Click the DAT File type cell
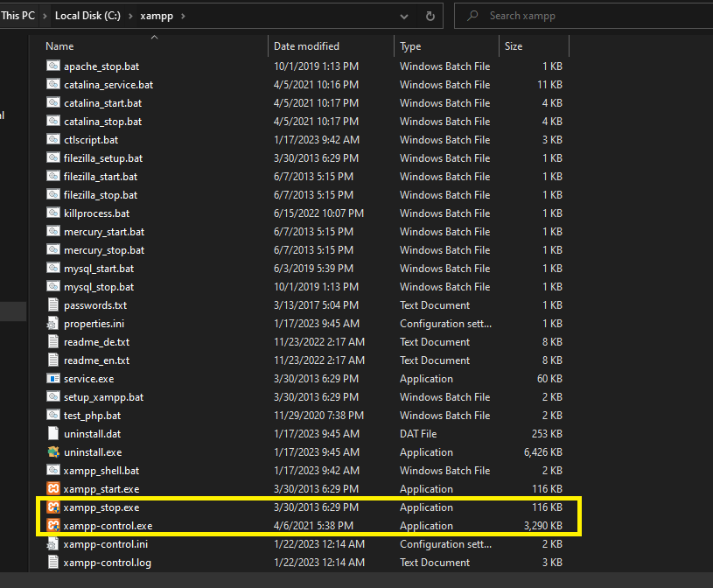Viewport: 713px width, 588px height. (x=418, y=434)
